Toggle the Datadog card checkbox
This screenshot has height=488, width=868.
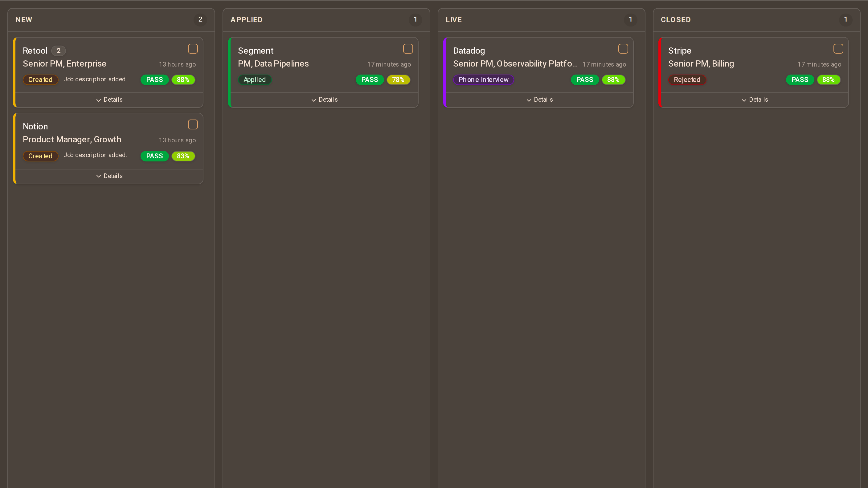623,49
